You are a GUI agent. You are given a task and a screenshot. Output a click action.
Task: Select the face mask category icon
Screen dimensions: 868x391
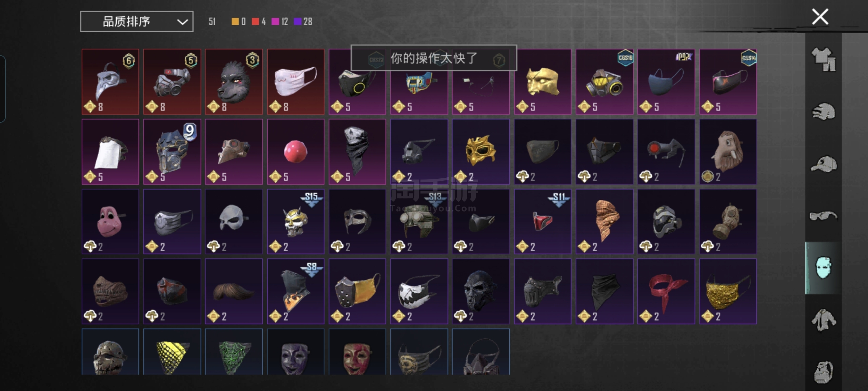coord(823,268)
